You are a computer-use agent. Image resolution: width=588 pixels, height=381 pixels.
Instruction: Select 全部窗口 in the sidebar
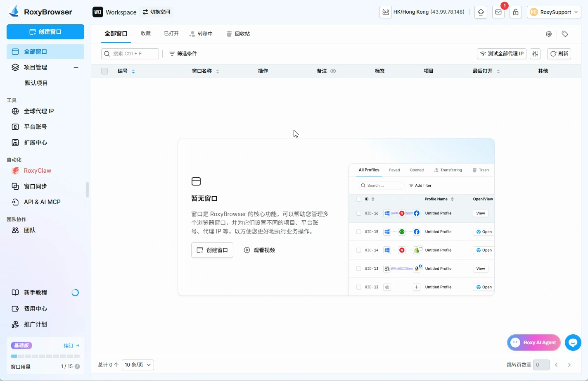(x=45, y=52)
